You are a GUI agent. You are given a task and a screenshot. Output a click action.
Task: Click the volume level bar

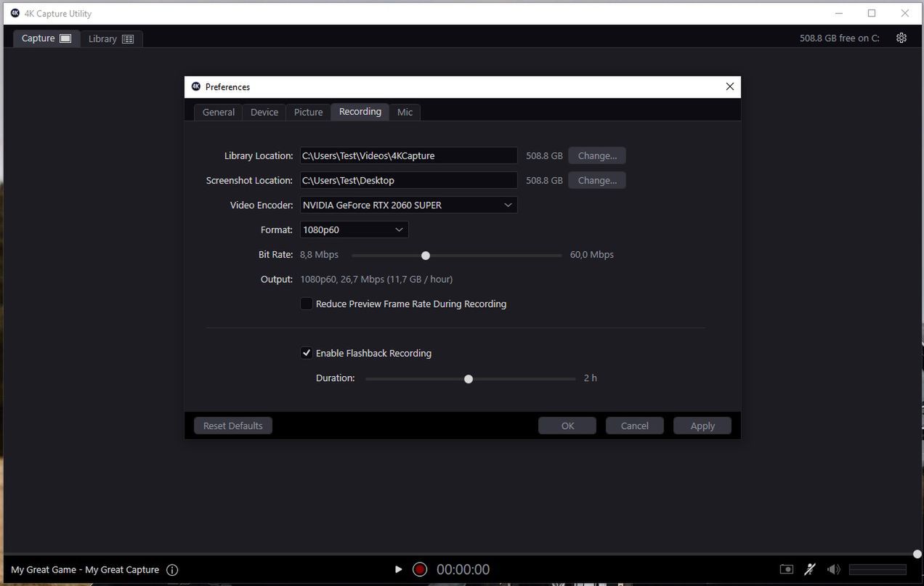coord(878,569)
